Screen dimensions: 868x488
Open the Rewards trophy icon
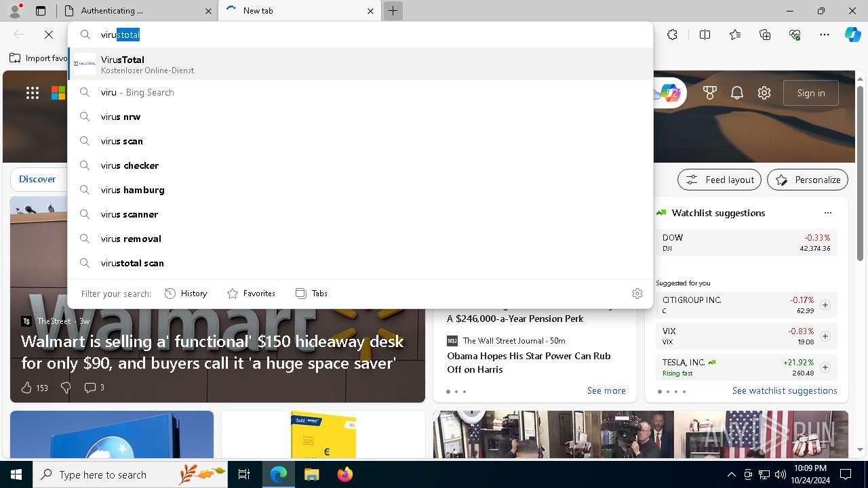710,93
